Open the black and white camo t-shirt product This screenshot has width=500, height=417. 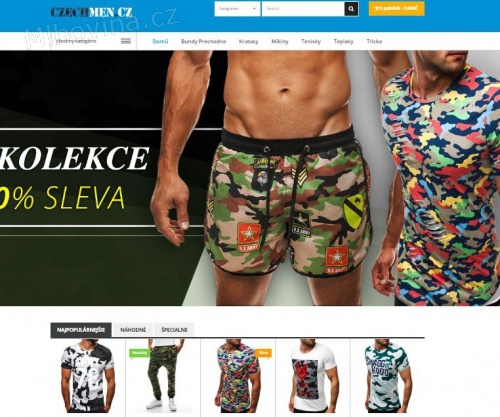pyautogui.click(x=88, y=377)
